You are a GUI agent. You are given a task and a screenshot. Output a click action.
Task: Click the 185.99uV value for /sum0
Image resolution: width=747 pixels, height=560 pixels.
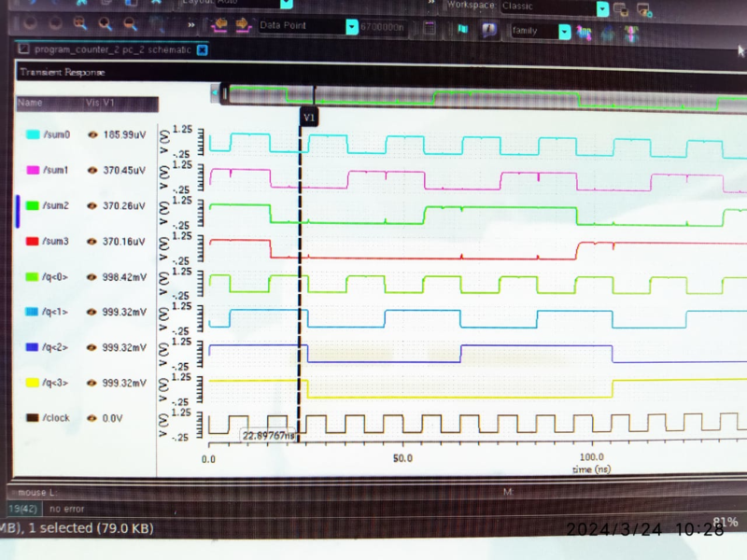pyautogui.click(x=124, y=134)
